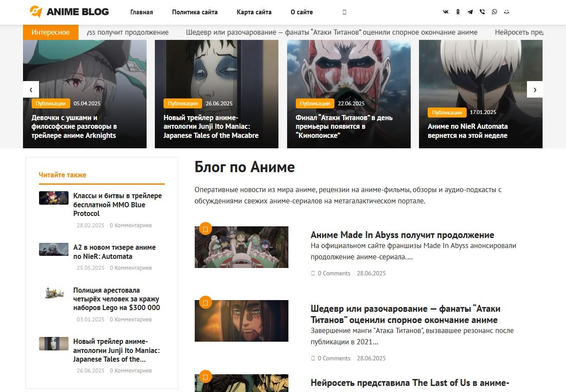Viewport: 566px width, 392px height.
Task: Open the WhatsApp icon in header
Action: coord(494,12)
